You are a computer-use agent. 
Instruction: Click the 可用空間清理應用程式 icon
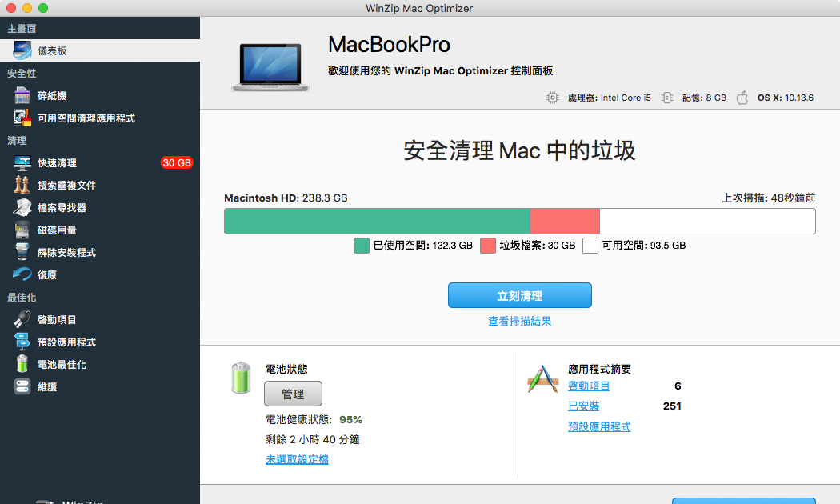point(22,118)
